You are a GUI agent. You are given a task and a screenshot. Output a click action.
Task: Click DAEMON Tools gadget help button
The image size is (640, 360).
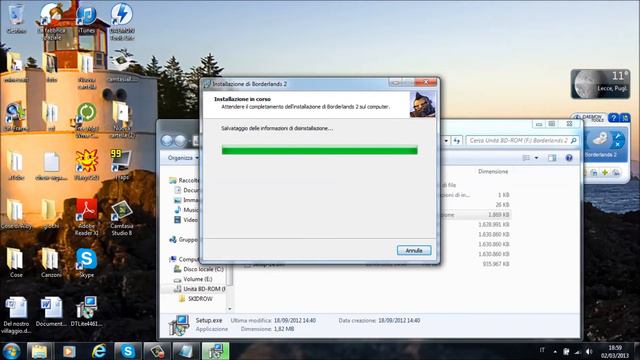pos(613,118)
